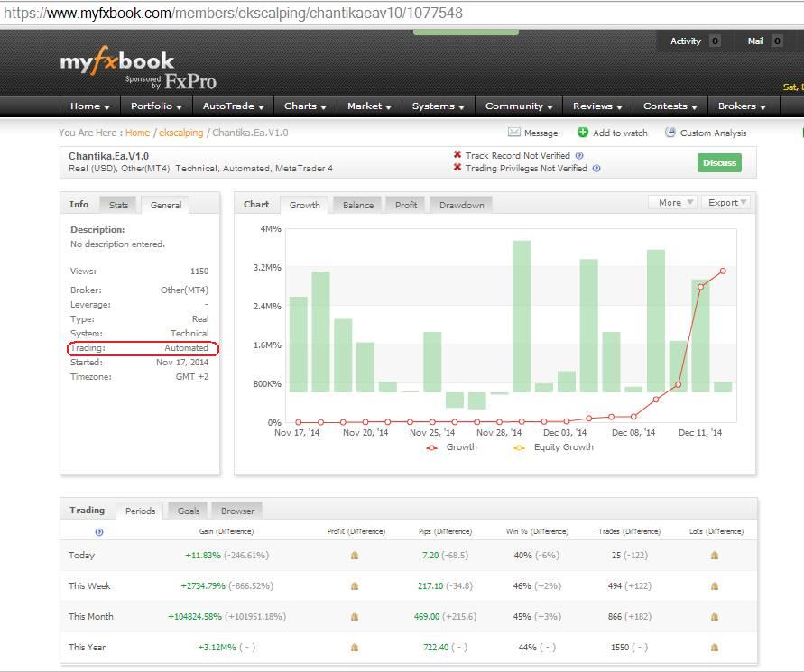The height and width of the screenshot is (672, 804).
Task: Click the Lots lock icon in This Week row
Action: point(715,586)
